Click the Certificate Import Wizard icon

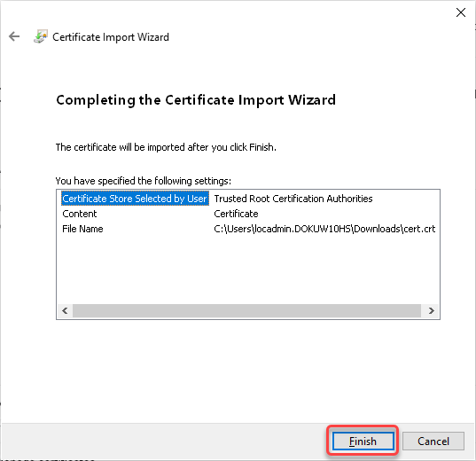41,36
